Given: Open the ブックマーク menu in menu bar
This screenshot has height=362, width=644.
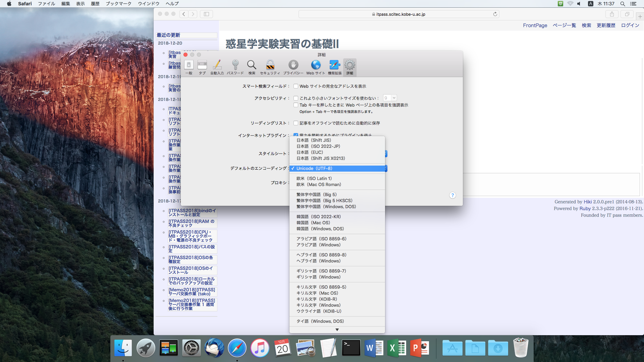Looking at the screenshot, I should pos(118,4).
